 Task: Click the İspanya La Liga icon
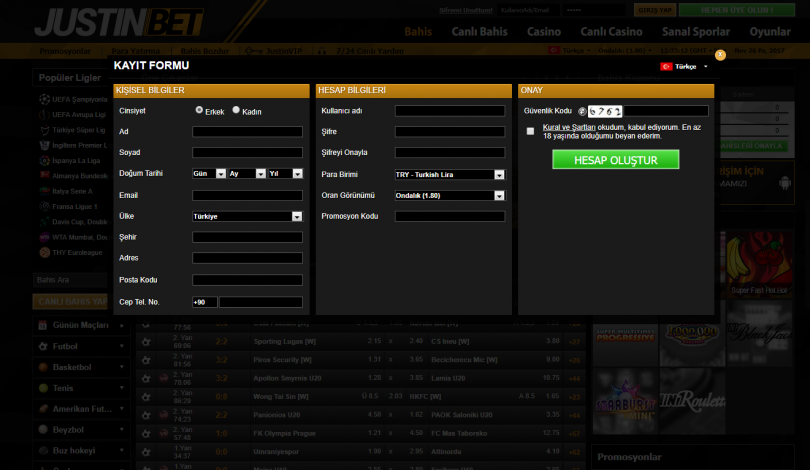click(x=44, y=161)
